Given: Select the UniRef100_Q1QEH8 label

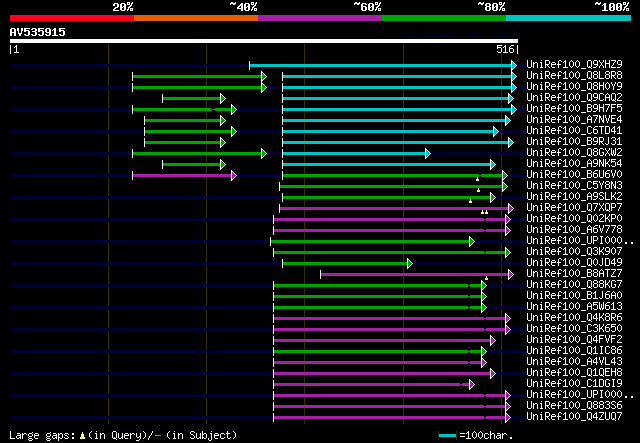Looking at the screenshot, I should point(574,373).
